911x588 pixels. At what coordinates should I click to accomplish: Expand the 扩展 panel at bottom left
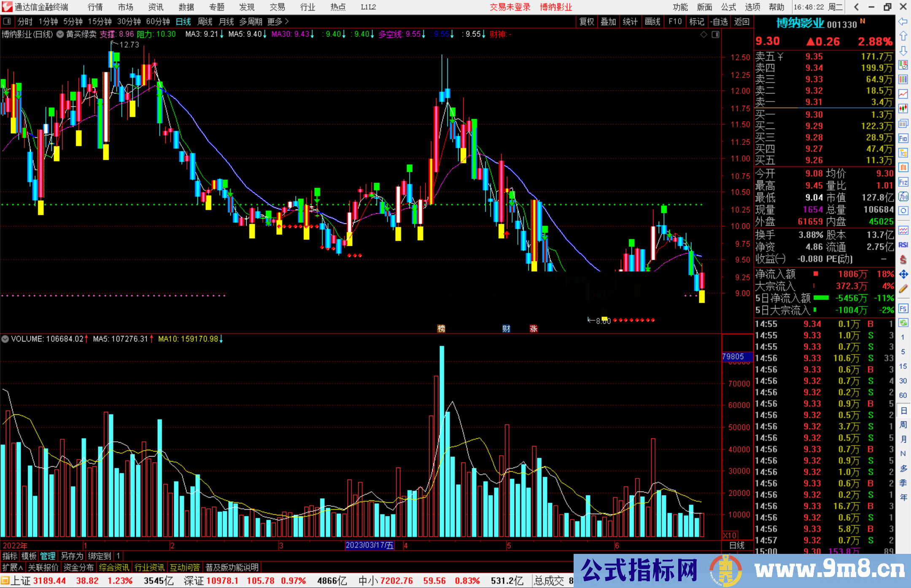[12, 567]
